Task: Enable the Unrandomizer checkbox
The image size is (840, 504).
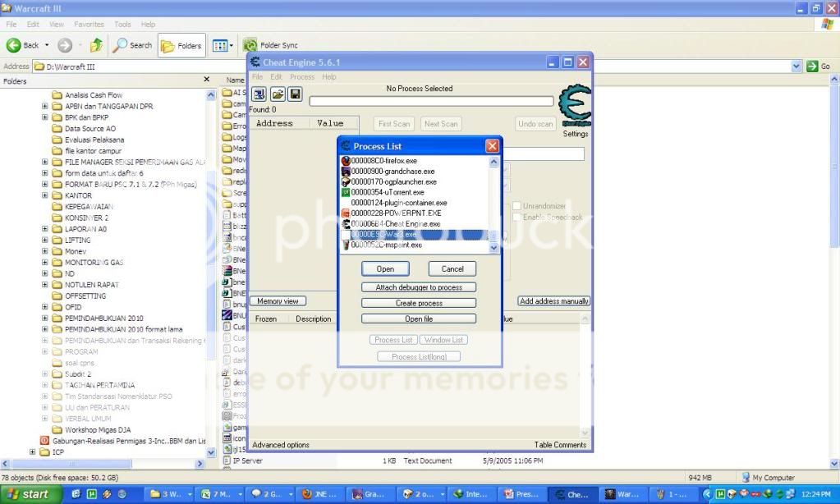Action: point(516,206)
